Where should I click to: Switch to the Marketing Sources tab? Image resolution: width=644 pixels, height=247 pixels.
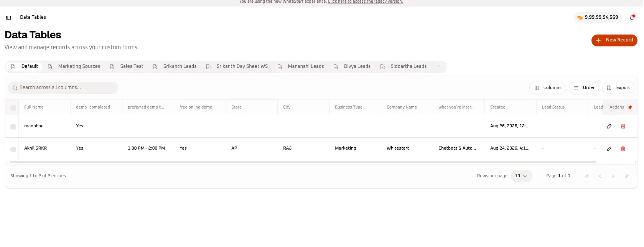pos(74,66)
